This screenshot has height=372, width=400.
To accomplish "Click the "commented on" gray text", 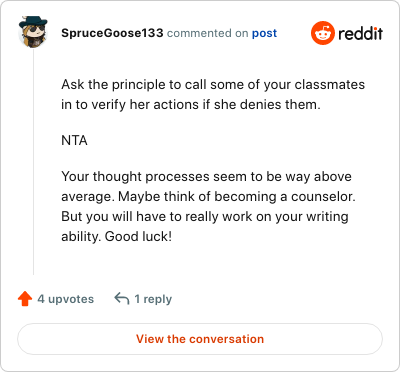I will point(208,33).
